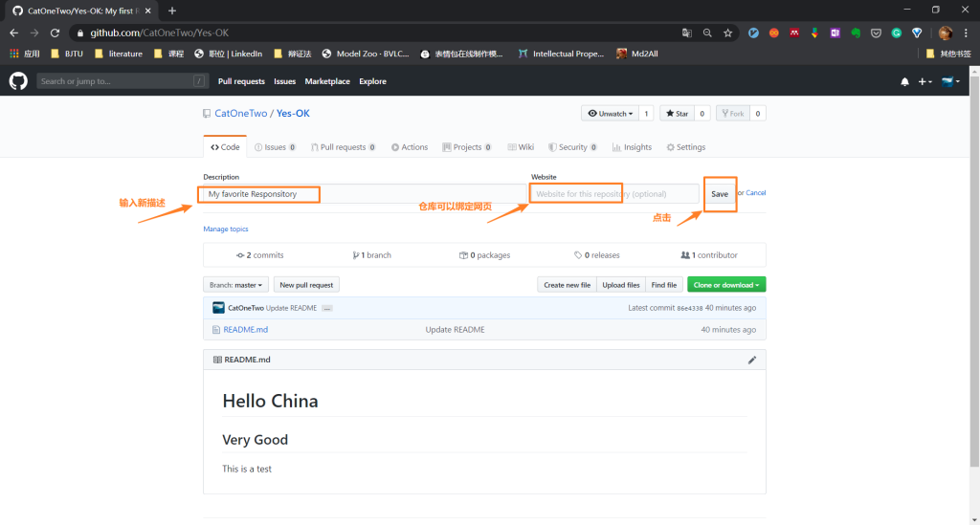980x525 pixels.
Task: Open the repository Settings tab
Action: pyautogui.click(x=685, y=147)
